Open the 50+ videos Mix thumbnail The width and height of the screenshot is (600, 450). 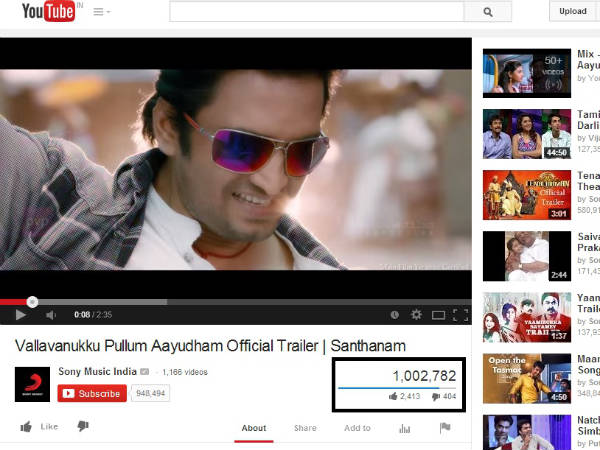pyautogui.click(x=527, y=73)
